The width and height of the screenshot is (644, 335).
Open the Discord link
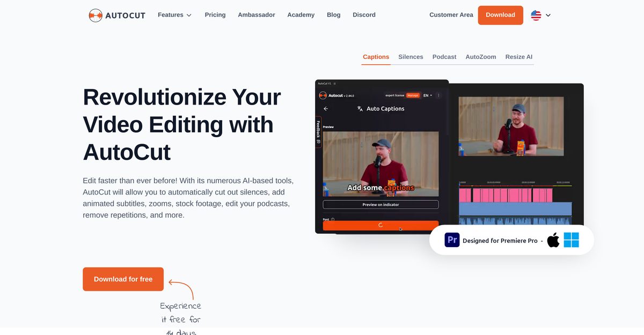364,15
